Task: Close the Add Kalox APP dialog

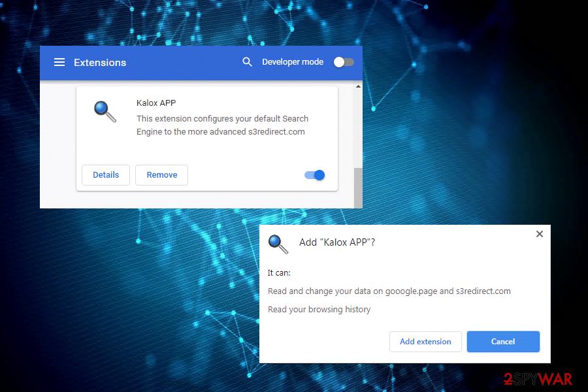Action: click(539, 234)
